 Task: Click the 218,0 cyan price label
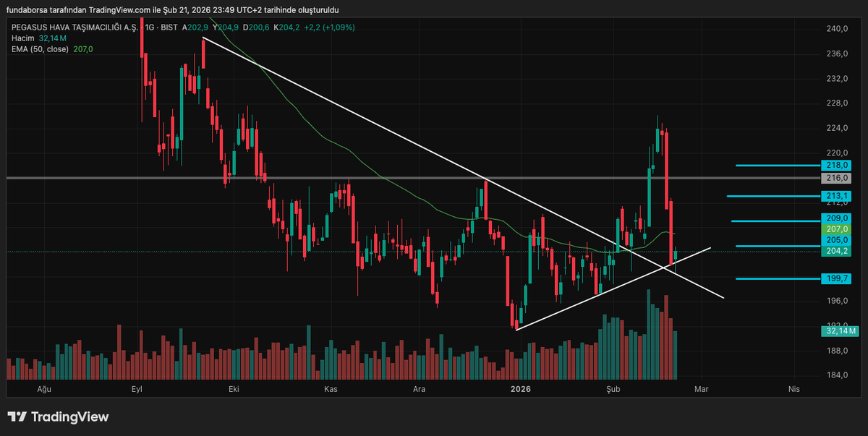pyautogui.click(x=836, y=166)
